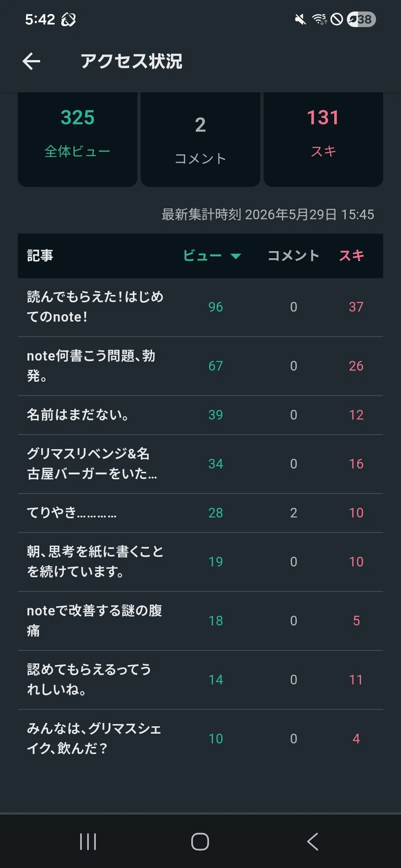This screenshot has width=401, height=868.
Task: Sort articles by スキ column header
Action: click(x=352, y=256)
